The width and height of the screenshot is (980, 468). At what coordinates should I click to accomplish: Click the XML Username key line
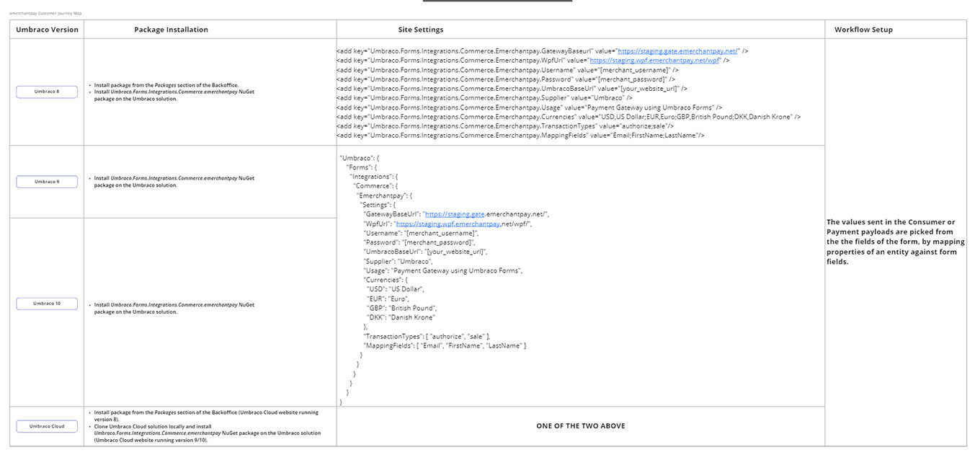click(507, 70)
